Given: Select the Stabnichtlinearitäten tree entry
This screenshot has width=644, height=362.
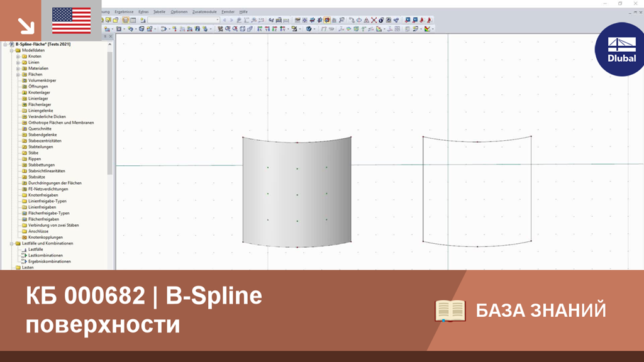Looking at the screenshot, I should click(47, 171).
